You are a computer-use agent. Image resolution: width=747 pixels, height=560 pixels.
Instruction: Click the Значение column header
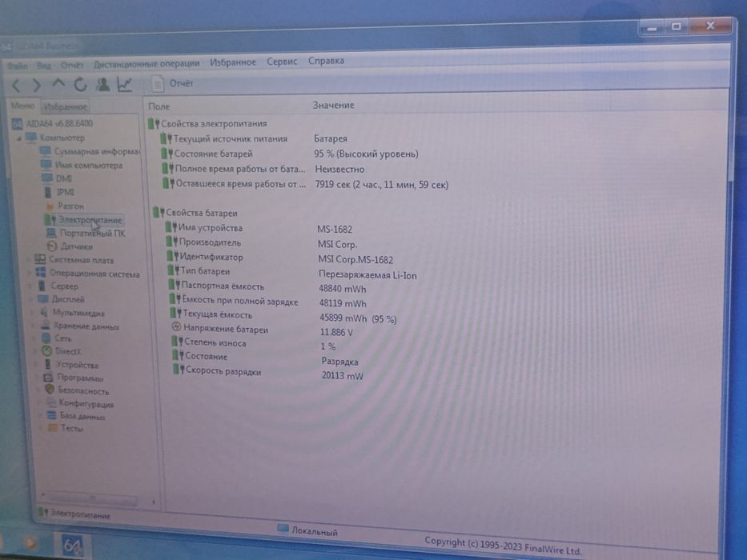point(334,106)
